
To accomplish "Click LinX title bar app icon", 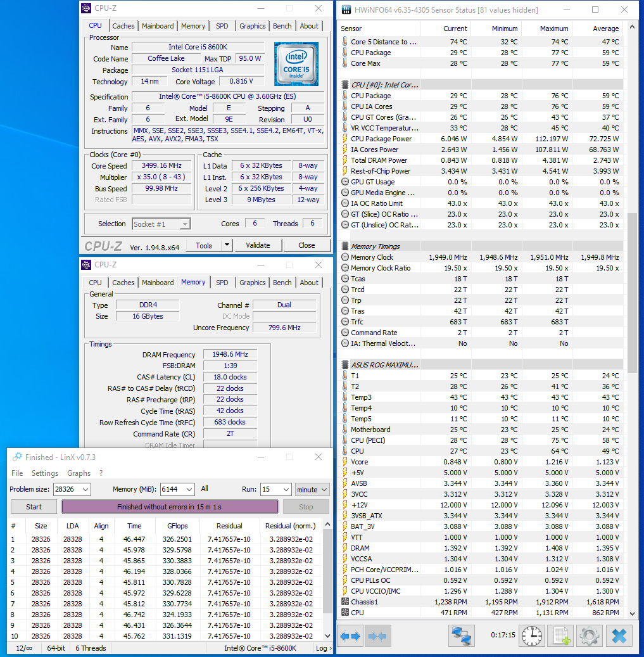I will [17, 457].
